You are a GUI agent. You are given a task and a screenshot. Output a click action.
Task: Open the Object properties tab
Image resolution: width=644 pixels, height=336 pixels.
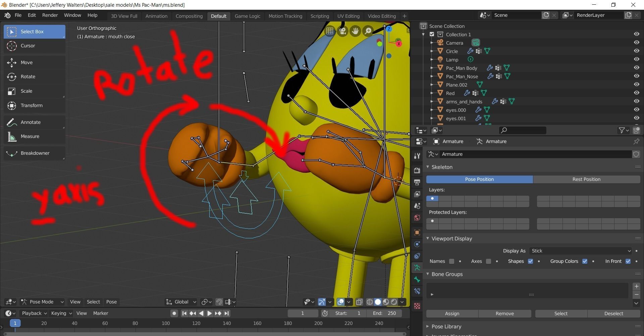[x=417, y=232]
